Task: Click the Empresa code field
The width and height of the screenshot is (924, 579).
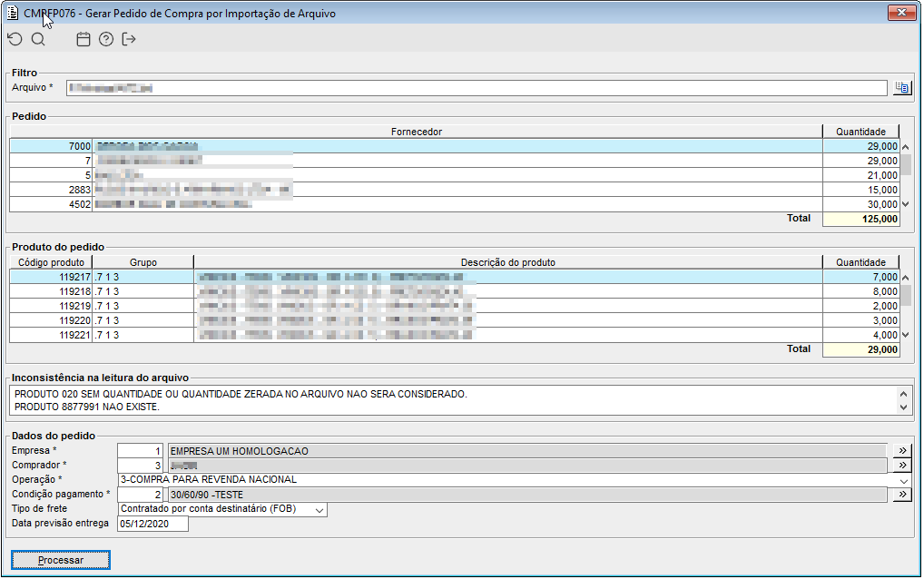Action: [x=140, y=451]
